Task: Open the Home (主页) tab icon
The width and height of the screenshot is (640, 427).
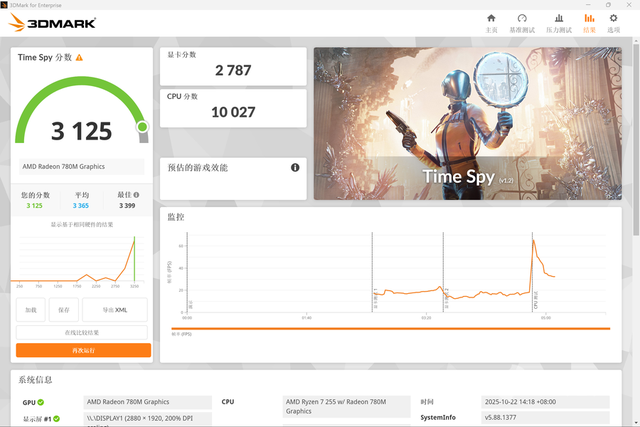Action: pos(491,18)
